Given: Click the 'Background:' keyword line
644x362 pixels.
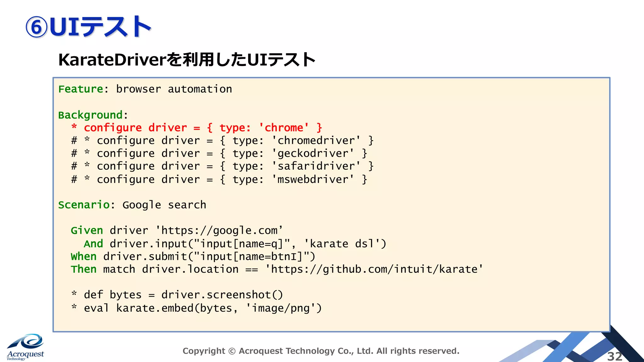Looking at the screenshot, I should click(93, 115).
